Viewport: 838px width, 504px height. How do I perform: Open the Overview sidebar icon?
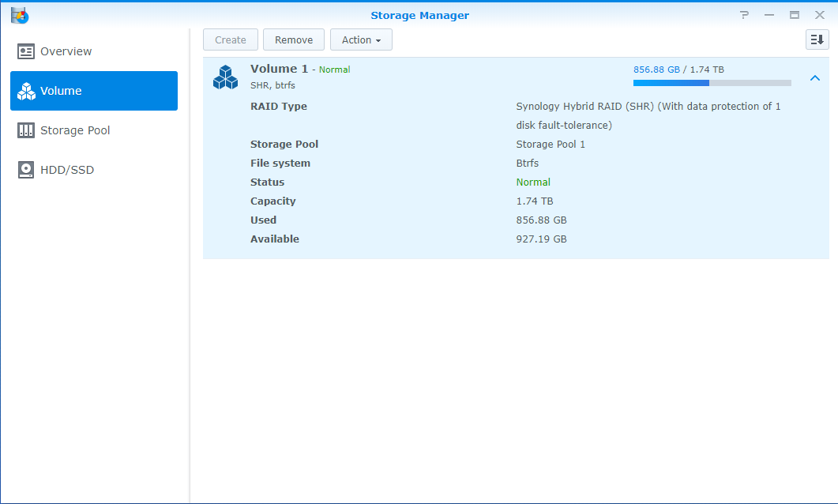click(x=24, y=51)
